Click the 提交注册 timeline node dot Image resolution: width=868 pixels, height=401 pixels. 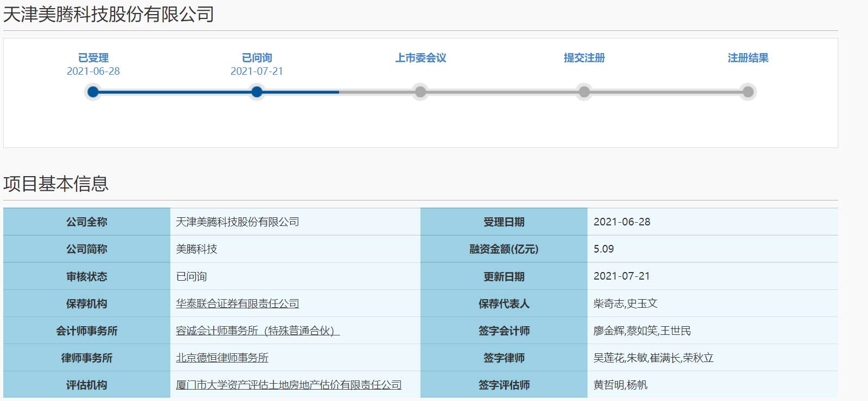coord(584,92)
